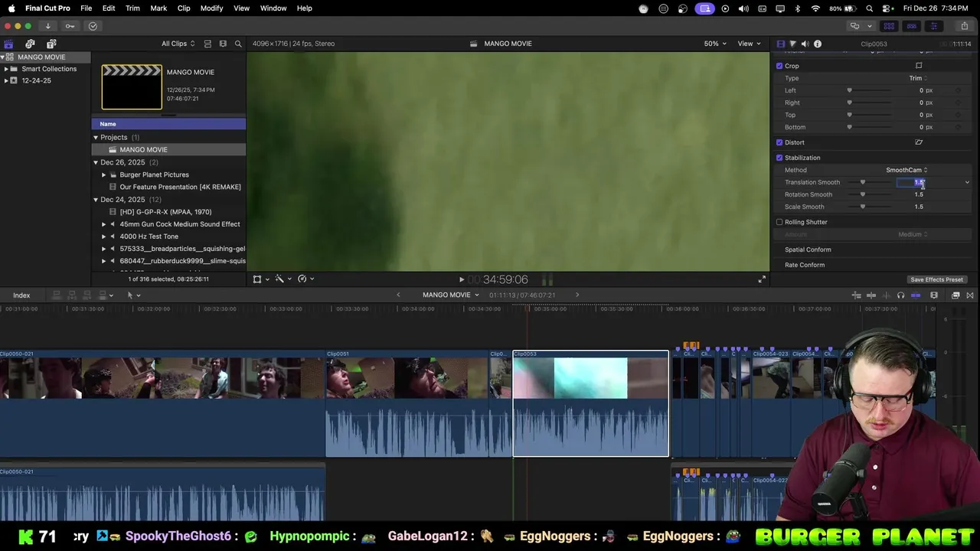
Task: Click the Import Media down-arrow button
Action: tap(47, 26)
